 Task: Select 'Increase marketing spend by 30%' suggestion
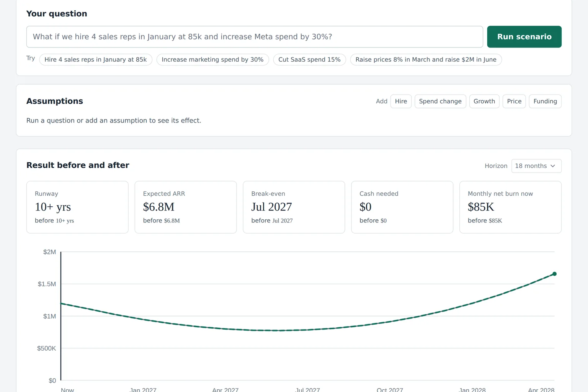pyautogui.click(x=212, y=60)
